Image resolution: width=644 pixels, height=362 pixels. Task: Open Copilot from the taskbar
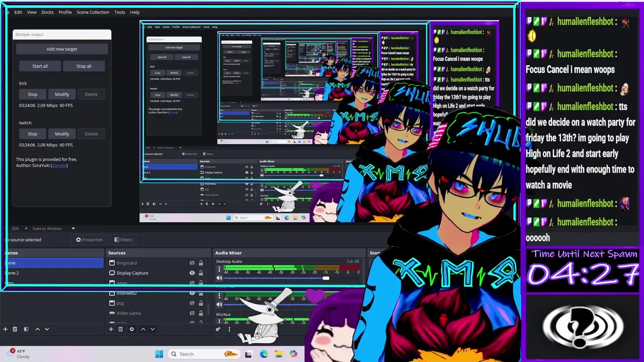(x=293, y=354)
